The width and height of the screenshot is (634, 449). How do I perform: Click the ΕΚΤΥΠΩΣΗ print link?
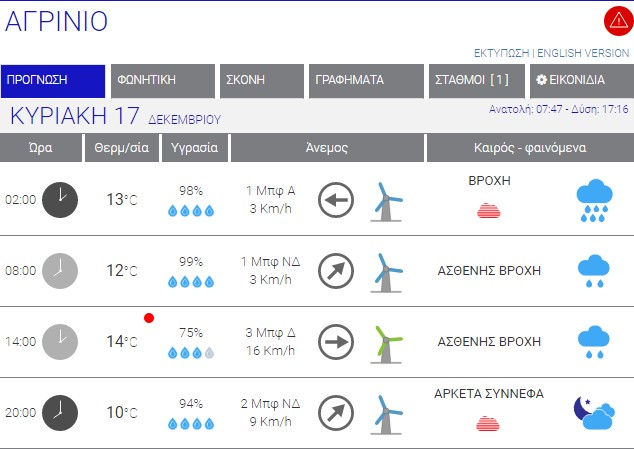(x=501, y=53)
